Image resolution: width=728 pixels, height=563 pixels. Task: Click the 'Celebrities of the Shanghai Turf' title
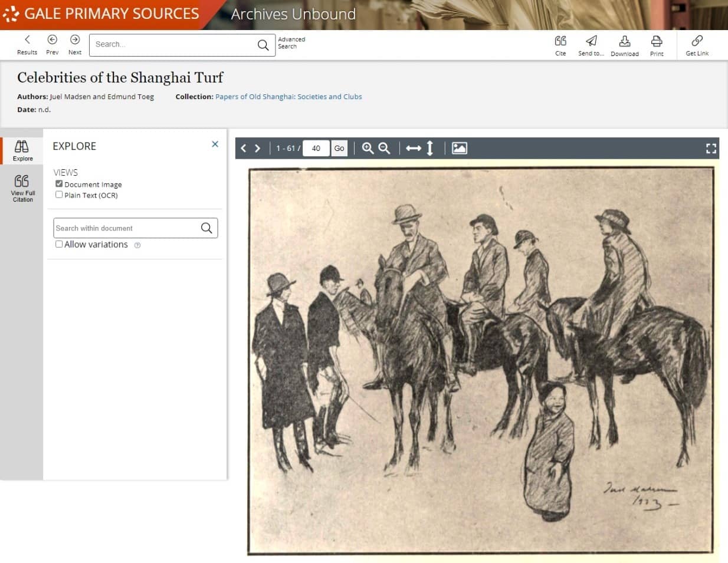[x=120, y=77]
